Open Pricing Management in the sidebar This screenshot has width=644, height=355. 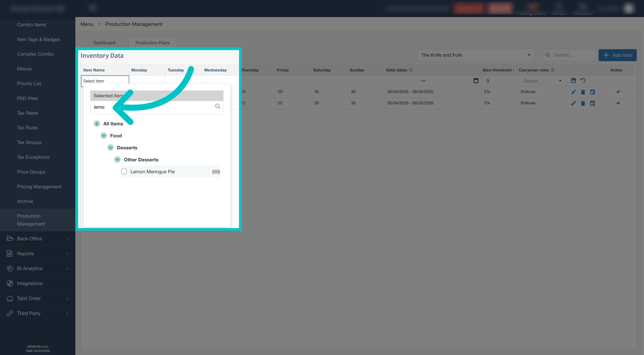click(x=39, y=187)
